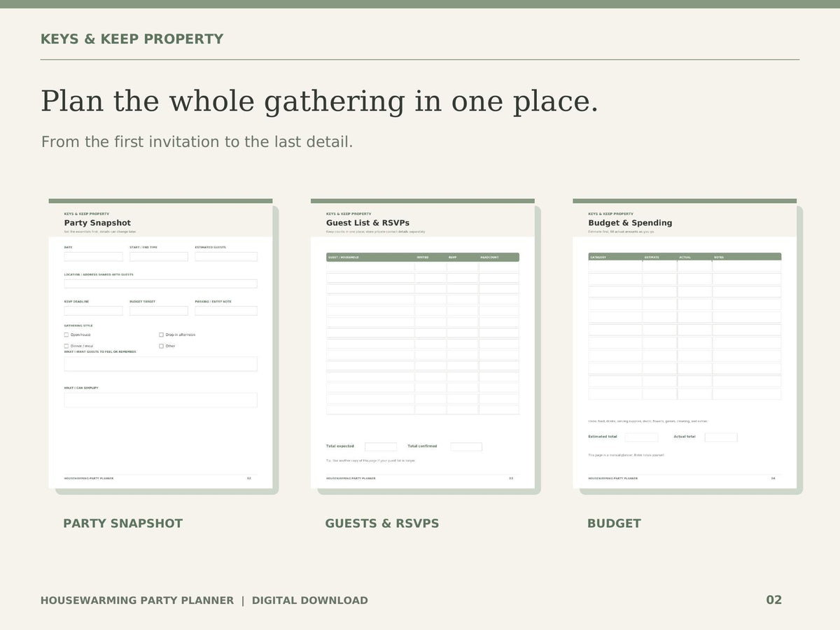
Task: Click the 'Category' column header in budget table
Action: point(598,258)
